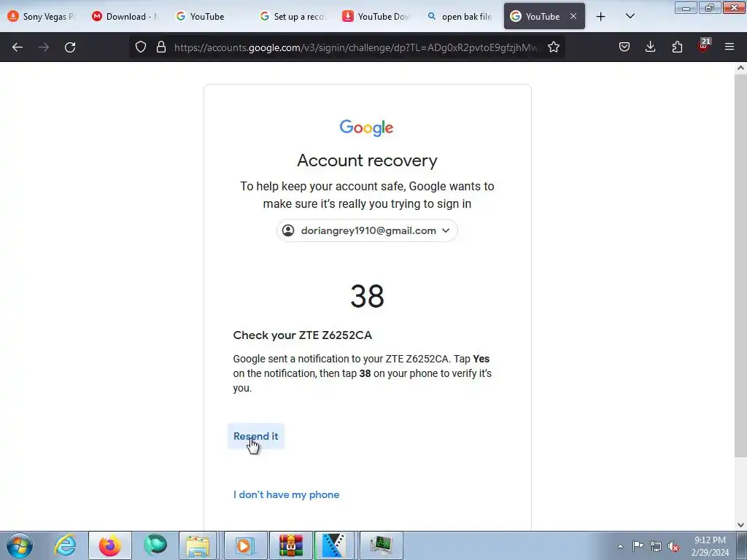Open a new tab with plus icon
Viewport: 747px width, 560px height.
[601, 17]
